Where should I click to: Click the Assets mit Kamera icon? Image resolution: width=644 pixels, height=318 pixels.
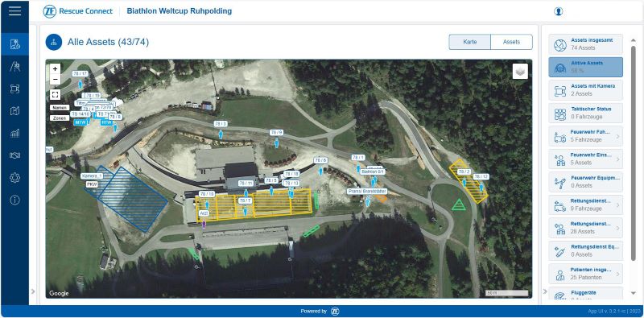coord(560,90)
